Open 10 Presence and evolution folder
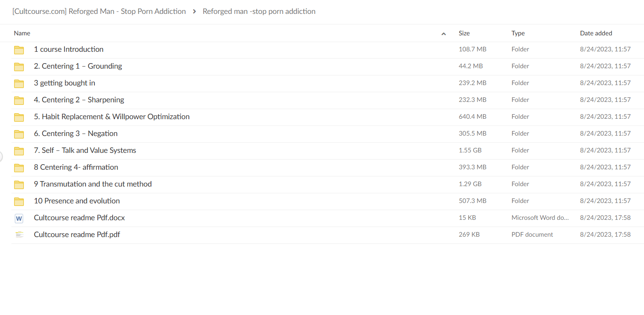 click(x=77, y=201)
